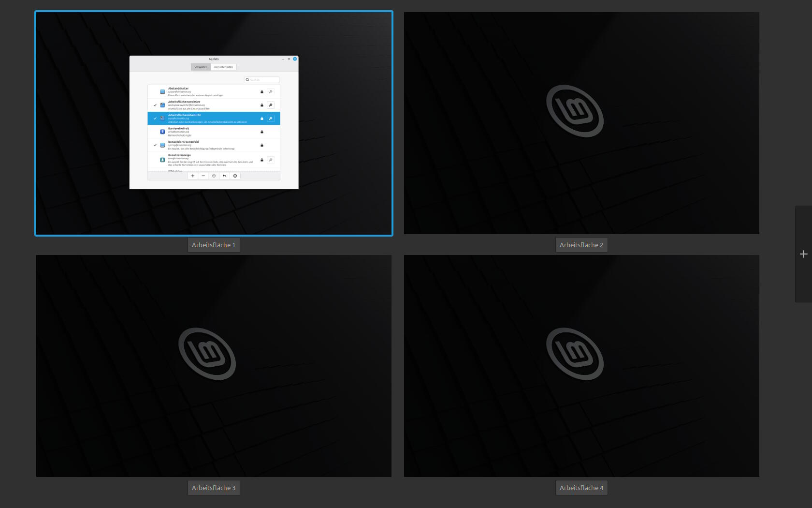Select the Arbeitsfläche 3 name label
Screen dimensions: 812x508
214,488
